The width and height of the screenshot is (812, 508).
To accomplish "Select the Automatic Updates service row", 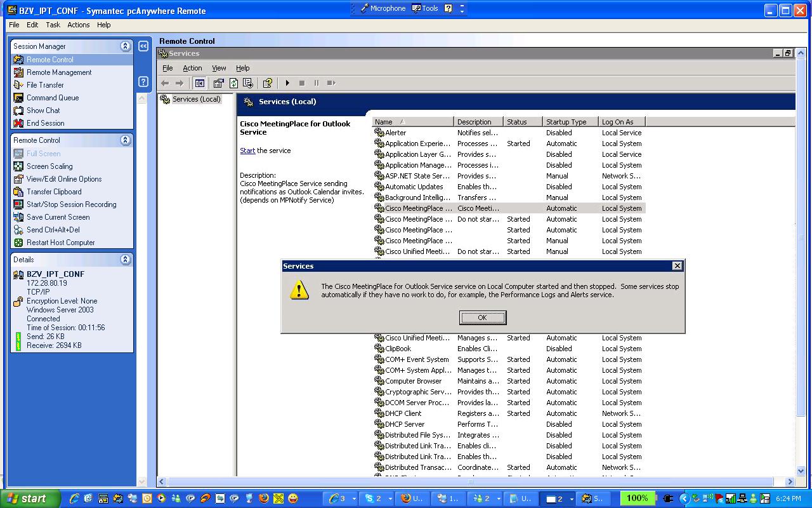I will coord(509,187).
